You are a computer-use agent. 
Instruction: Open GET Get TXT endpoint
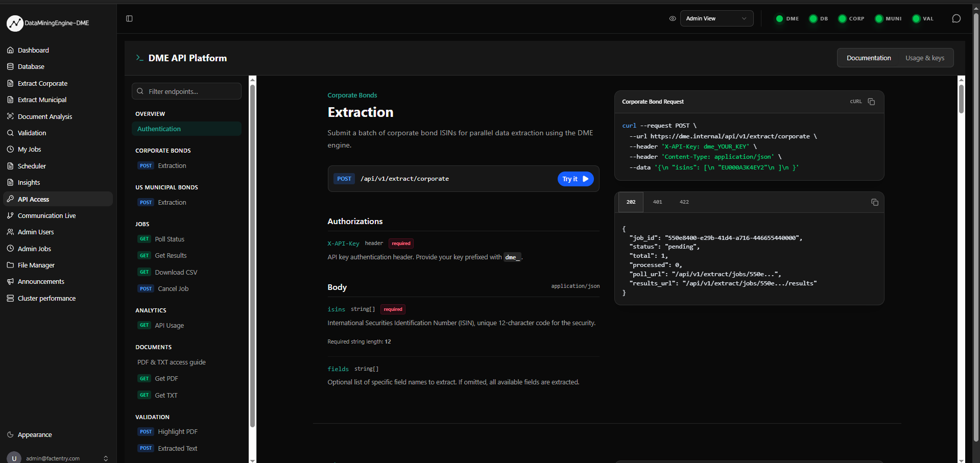186,395
